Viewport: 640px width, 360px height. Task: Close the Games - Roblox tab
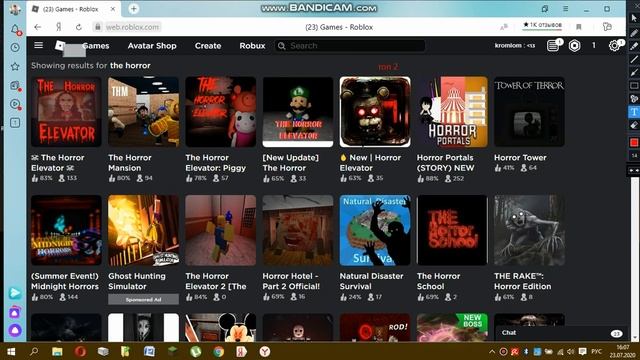tap(113, 9)
